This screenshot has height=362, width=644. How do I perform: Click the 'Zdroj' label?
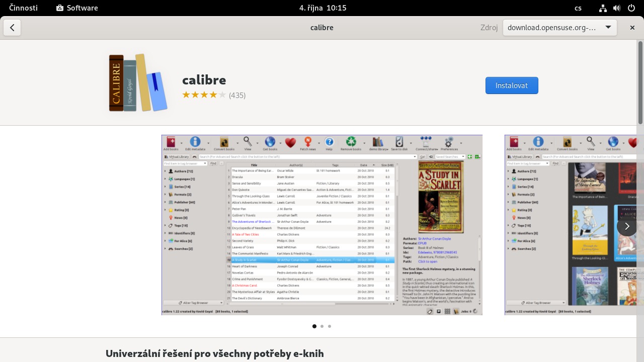pyautogui.click(x=489, y=28)
